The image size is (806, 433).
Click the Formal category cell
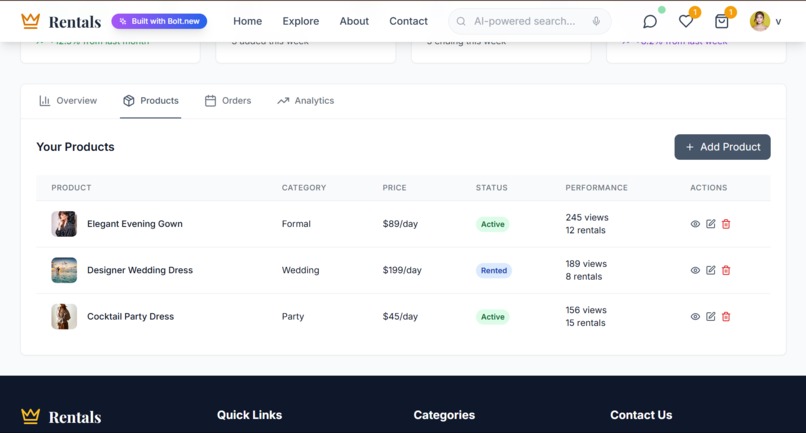pos(296,224)
